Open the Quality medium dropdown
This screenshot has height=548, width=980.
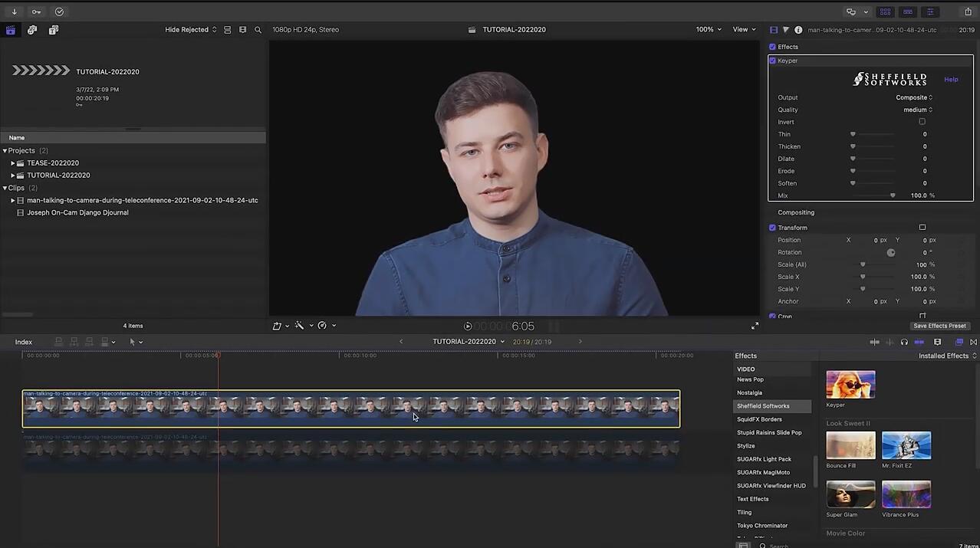click(918, 110)
